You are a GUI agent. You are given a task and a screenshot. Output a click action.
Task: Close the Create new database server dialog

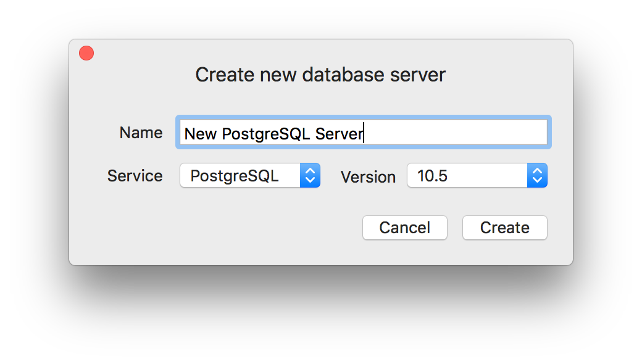(86, 53)
